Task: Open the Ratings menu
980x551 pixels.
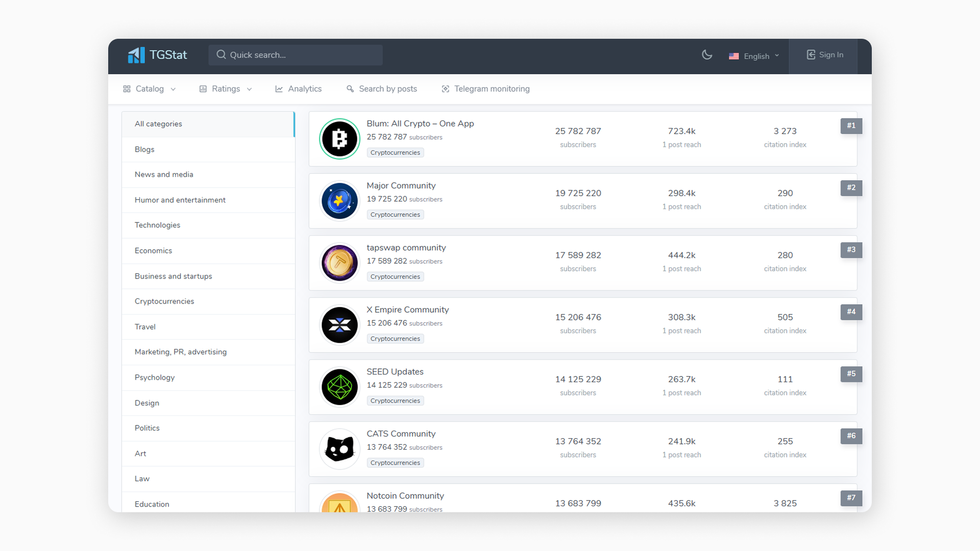Action: pos(226,89)
